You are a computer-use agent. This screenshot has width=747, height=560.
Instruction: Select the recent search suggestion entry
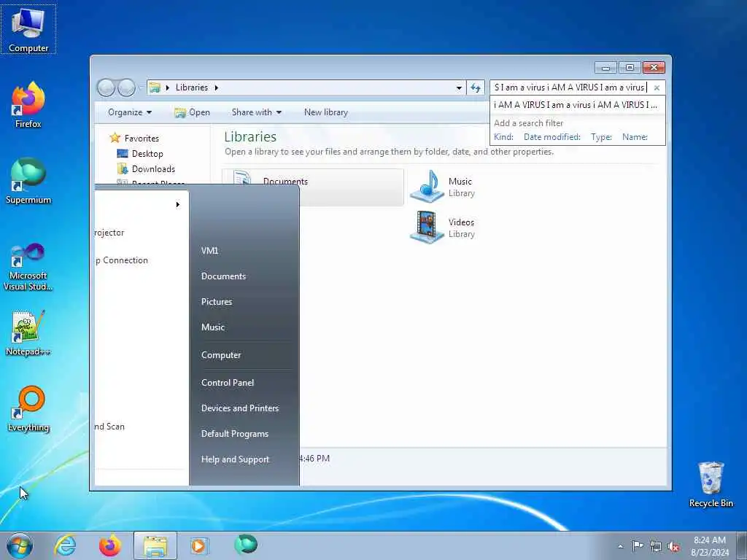pos(578,105)
